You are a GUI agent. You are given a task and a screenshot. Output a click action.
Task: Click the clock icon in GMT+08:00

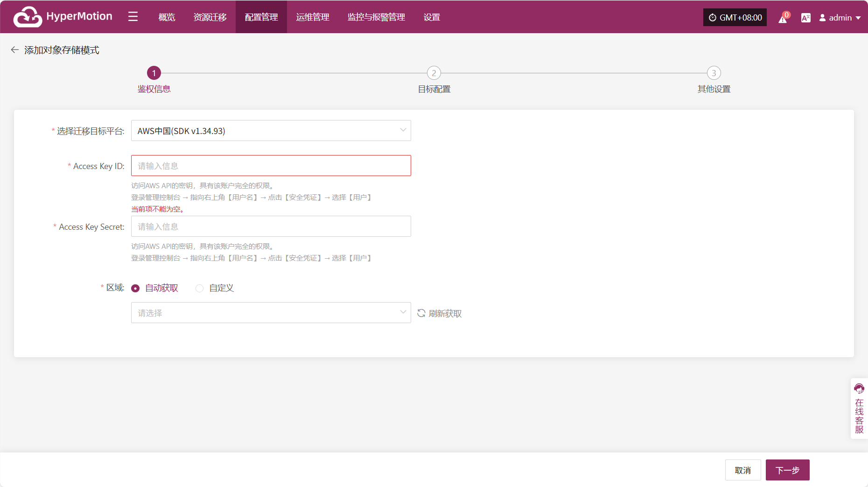point(713,18)
